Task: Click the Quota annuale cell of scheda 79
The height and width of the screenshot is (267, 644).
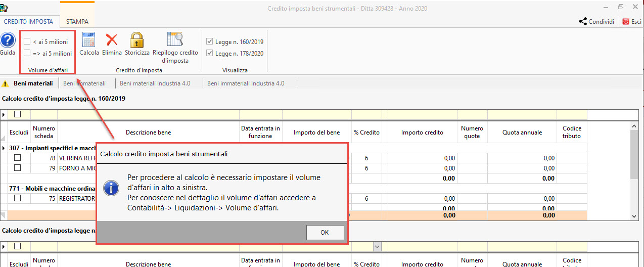Action: tap(522, 167)
